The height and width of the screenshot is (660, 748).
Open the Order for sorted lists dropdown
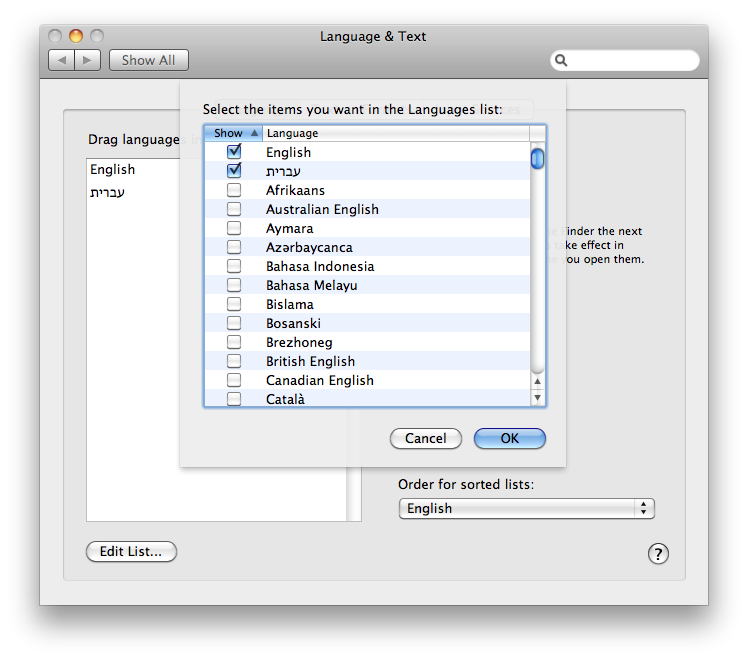(526, 508)
